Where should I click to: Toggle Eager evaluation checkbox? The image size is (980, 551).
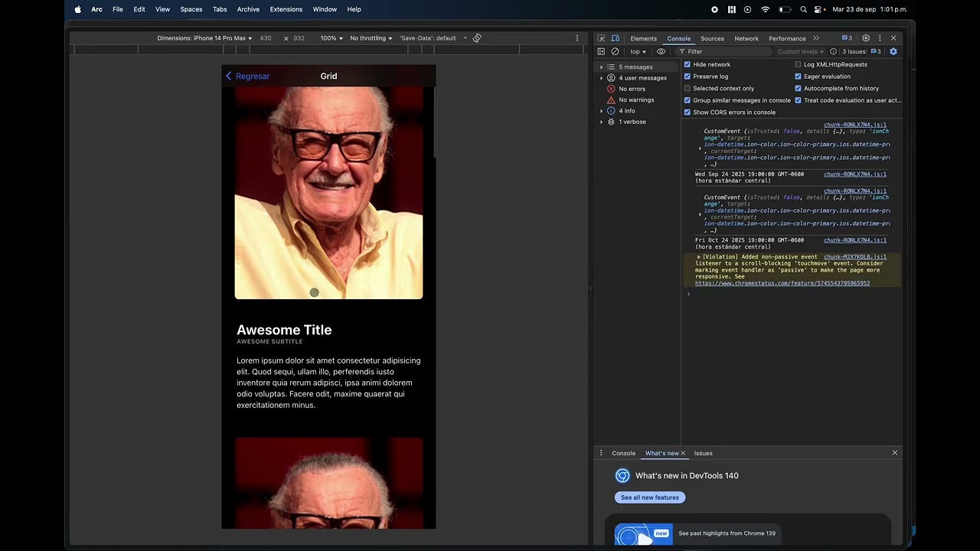(x=798, y=77)
